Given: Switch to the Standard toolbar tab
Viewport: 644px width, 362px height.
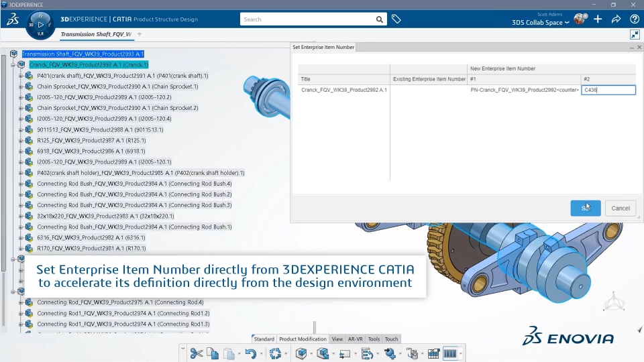Looking at the screenshot, I should [x=264, y=339].
